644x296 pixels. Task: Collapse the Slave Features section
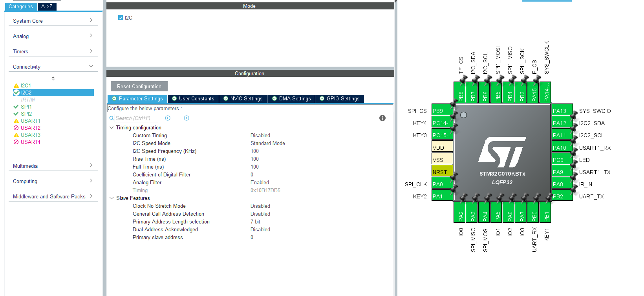coord(112,198)
